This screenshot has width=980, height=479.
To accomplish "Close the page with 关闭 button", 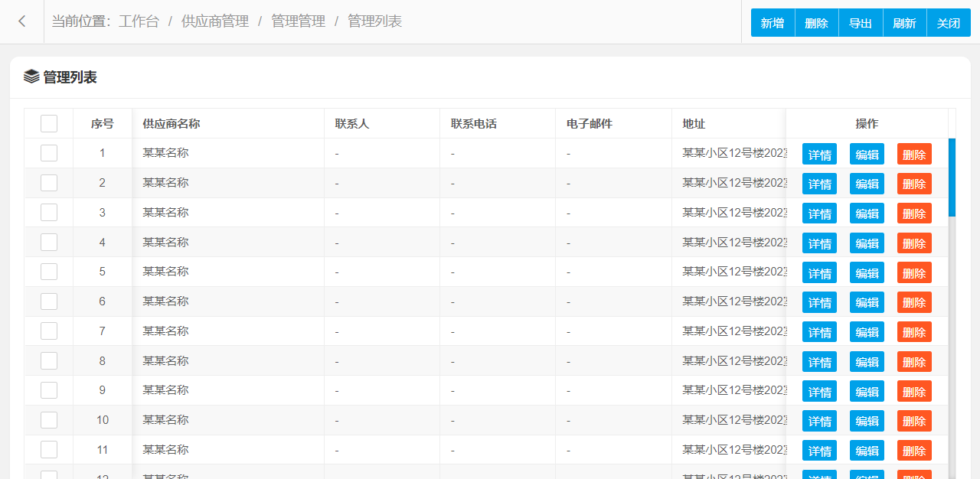I will tap(949, 23).
